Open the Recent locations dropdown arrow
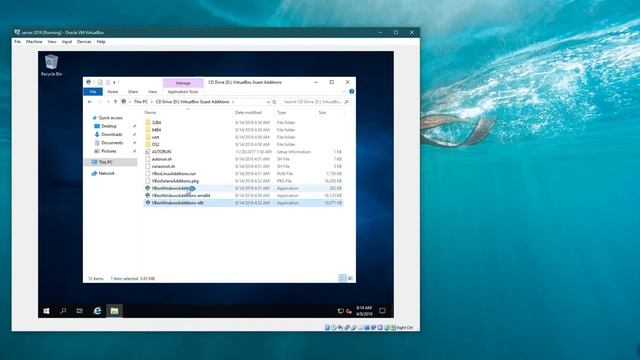 pos(108,102)
